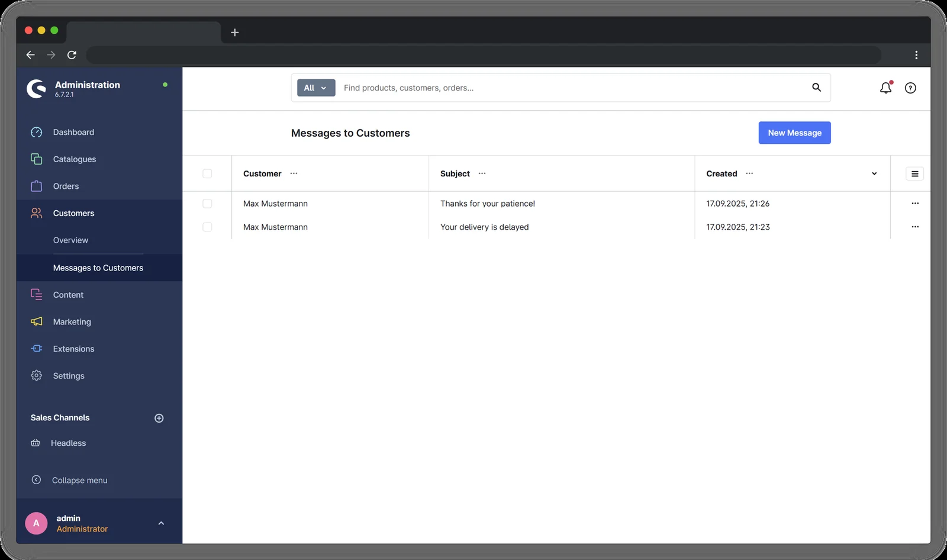Open Customers Overview submenu item
The image size is (947, 560).
pos(70,240)
